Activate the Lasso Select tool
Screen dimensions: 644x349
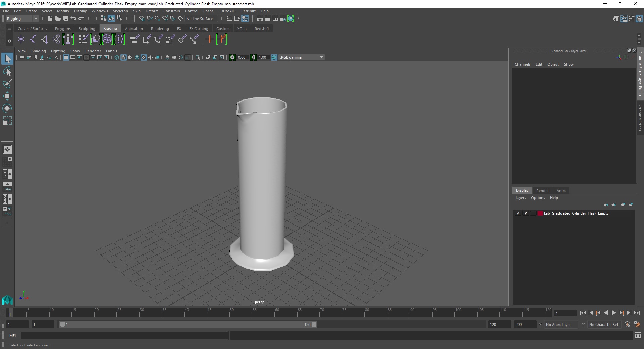[x=7, y=71]
